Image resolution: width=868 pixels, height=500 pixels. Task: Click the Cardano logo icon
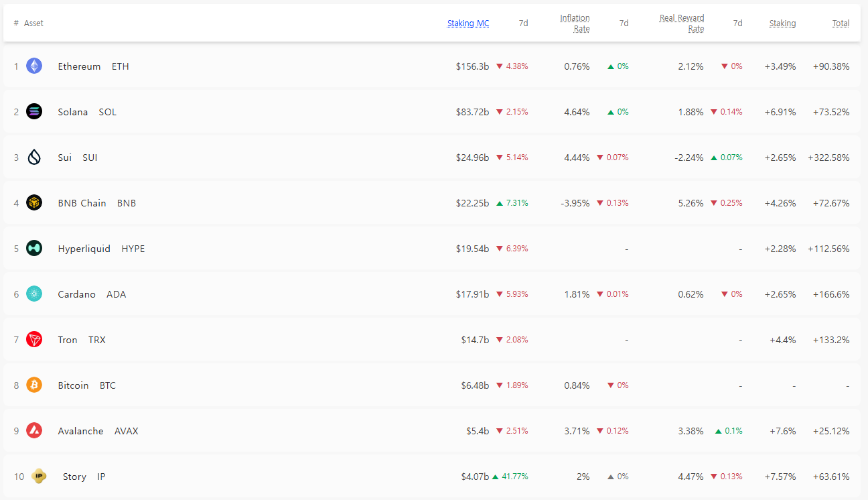(34, 294)
